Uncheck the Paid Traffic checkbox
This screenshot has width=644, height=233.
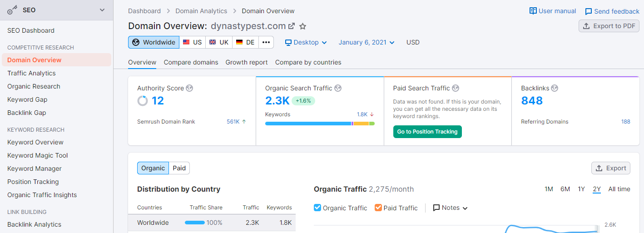[x=378, y=208]
